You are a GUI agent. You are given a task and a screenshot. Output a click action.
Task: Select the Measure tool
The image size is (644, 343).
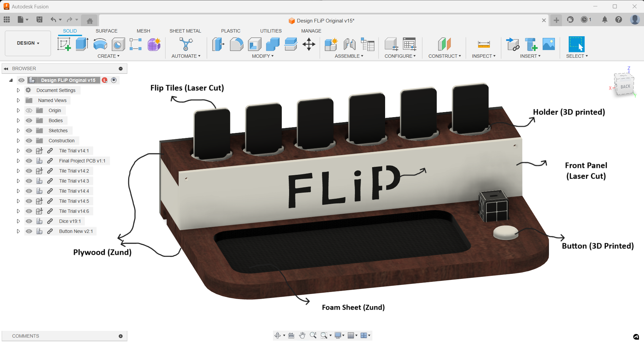[x=484, y=44]
